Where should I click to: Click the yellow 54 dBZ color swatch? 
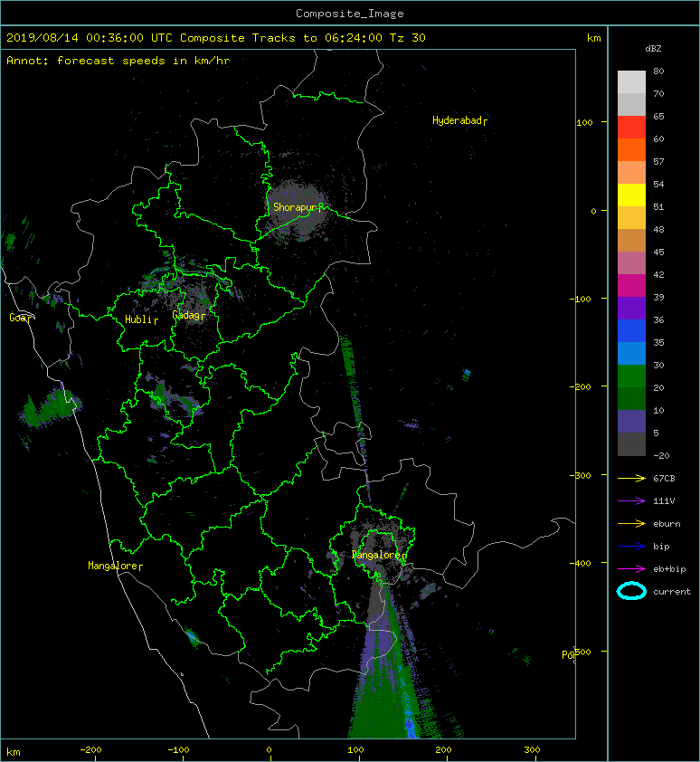(631, 195)
